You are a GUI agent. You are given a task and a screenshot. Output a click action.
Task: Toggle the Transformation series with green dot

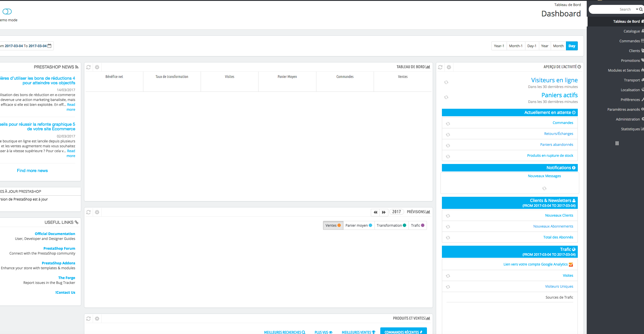tap(391, 225)
